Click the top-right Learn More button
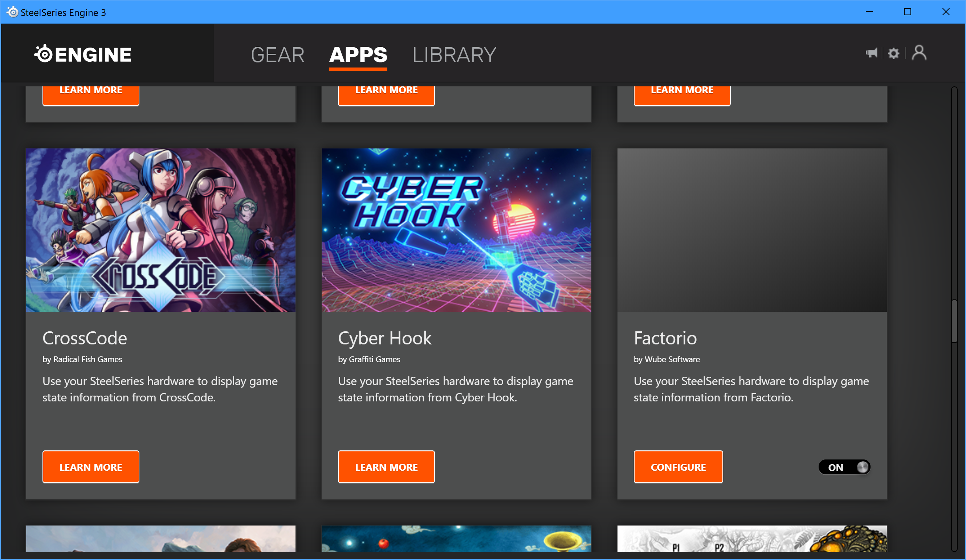Viewport: 966px width, 560px height. click(x=682, y=95)
